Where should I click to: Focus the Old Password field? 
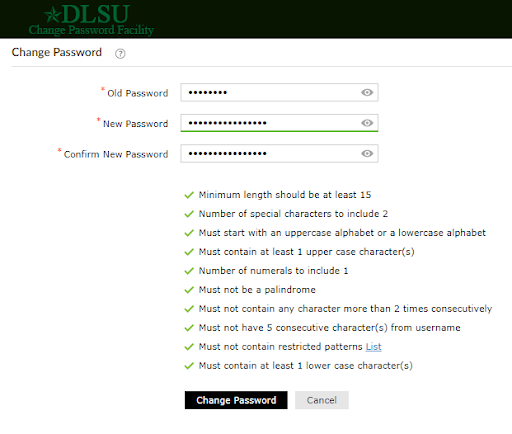point(279,92)
